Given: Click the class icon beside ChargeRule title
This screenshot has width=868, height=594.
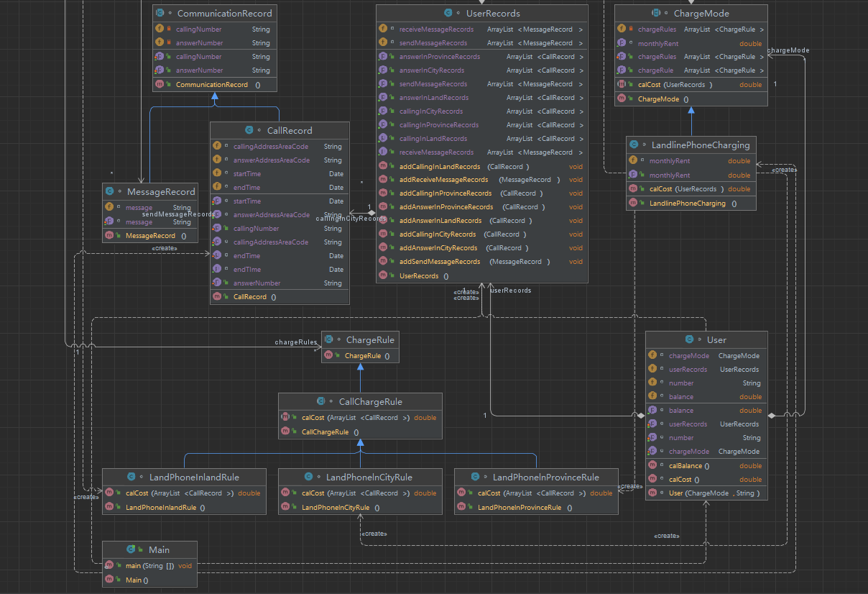Looking at the screenshot, I should point(329,339).
